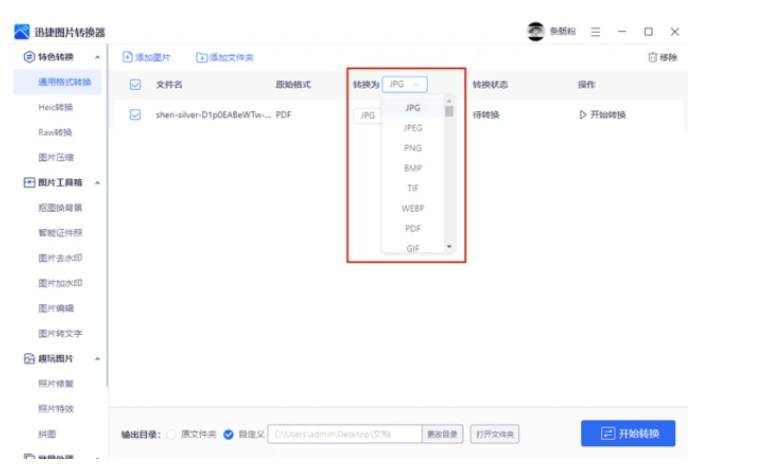
Task: Click the 添加图片 add image icon
Action: 128,58
